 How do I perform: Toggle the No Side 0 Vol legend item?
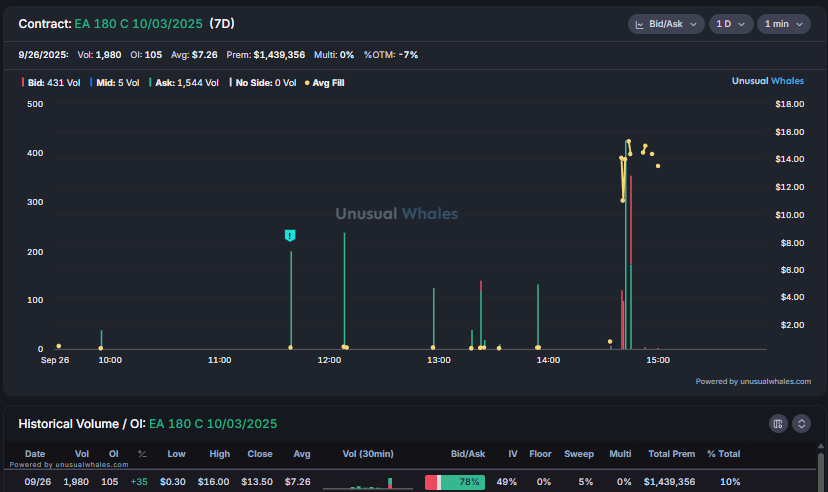point(262,83)
